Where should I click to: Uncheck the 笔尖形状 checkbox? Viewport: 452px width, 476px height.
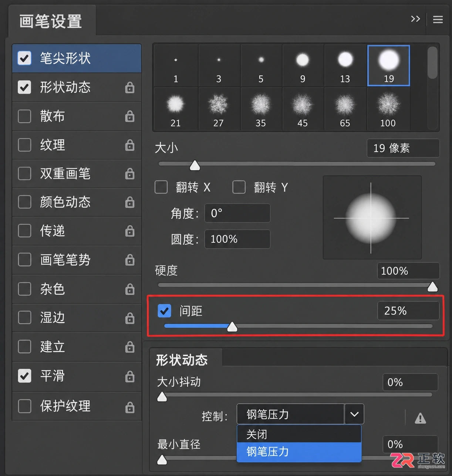(x=24, y=58)
